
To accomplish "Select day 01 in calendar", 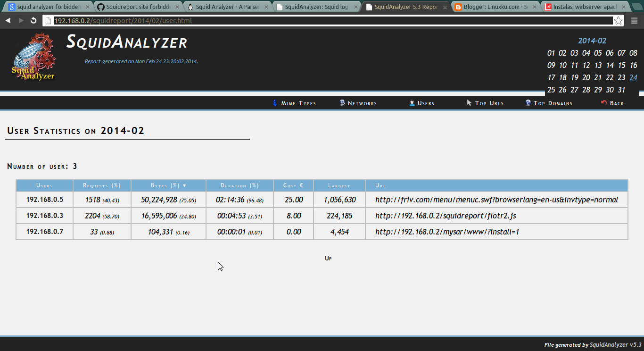I will (x=551, y=53).
